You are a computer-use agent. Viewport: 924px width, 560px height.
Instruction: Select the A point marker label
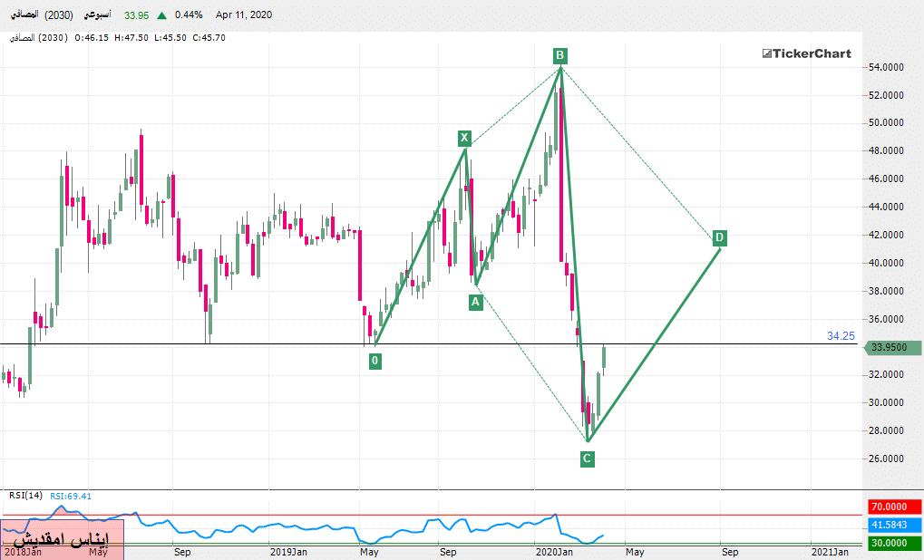tap(475, 303)
